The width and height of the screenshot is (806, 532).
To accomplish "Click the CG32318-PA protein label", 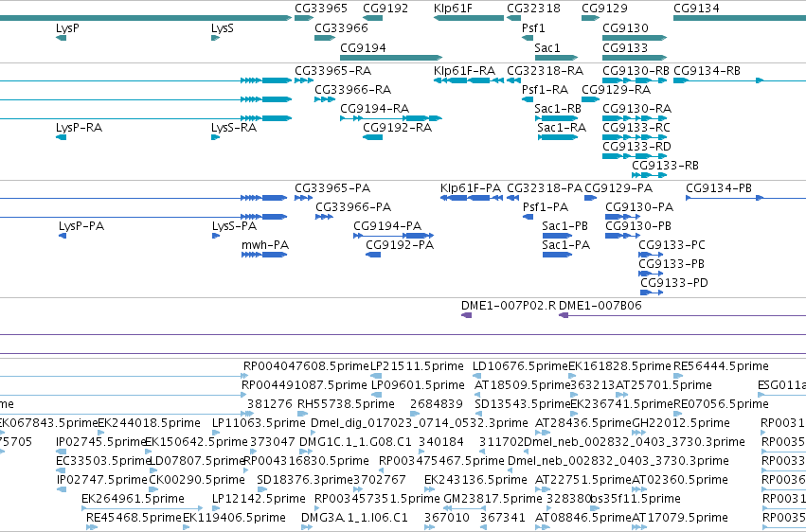I will tap(545, 188).
